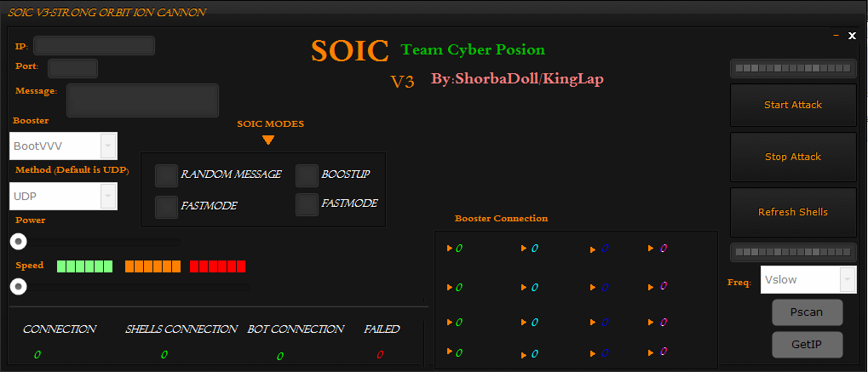Click the orange SOIC MODES down arrow
868x372 pixels.
coord(268,140)
